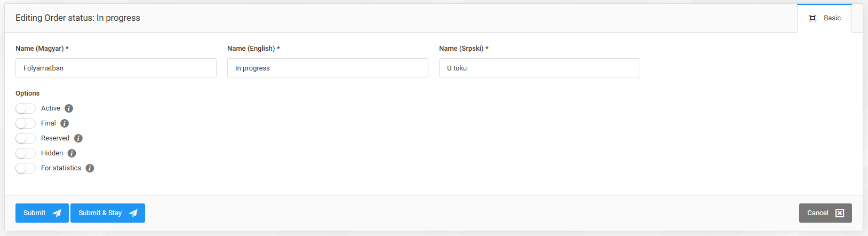Click the Reserved option label
This screenshot has height=236, width=868.
point(55,138)
